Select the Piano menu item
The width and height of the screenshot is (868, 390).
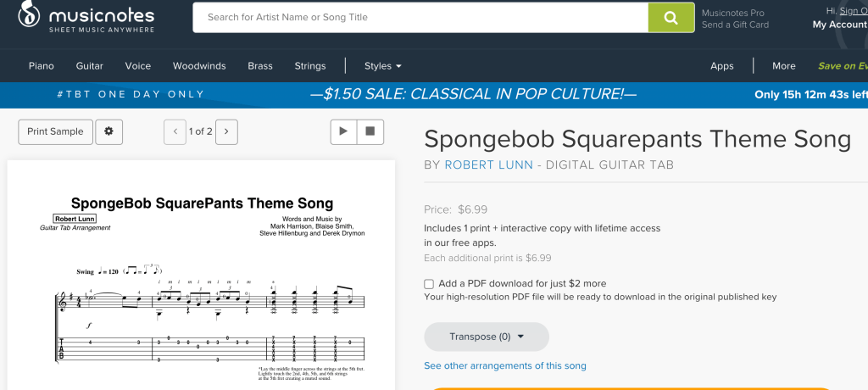[41, 66]
